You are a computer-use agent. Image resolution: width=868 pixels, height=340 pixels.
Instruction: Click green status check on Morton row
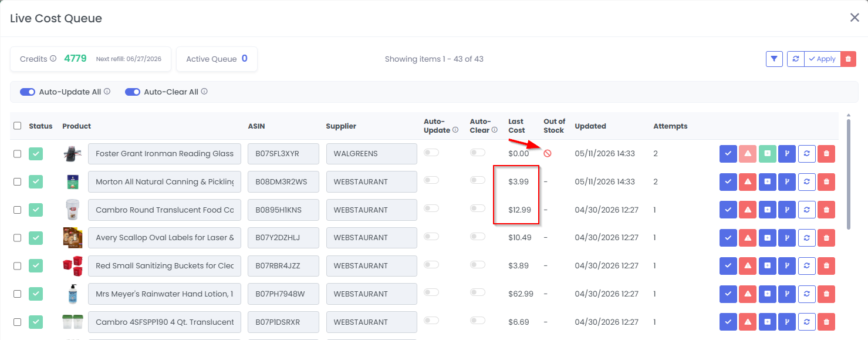(x=36, y=182)
